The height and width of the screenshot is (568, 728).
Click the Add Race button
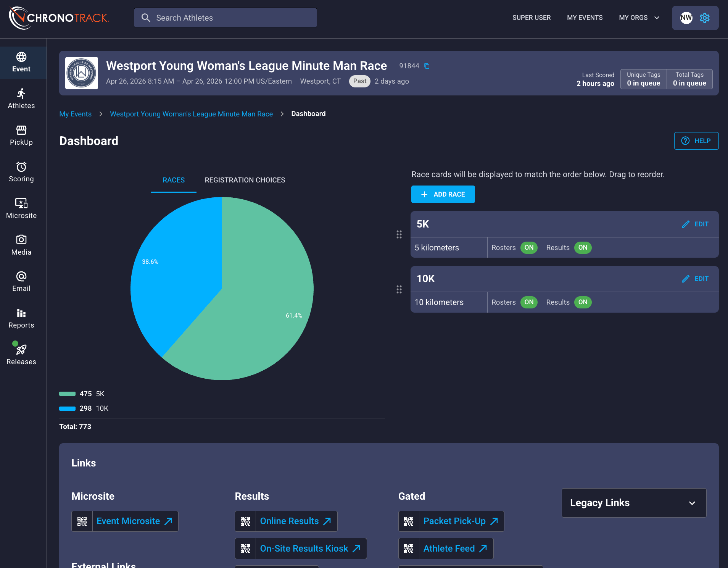tap(443, 194)
